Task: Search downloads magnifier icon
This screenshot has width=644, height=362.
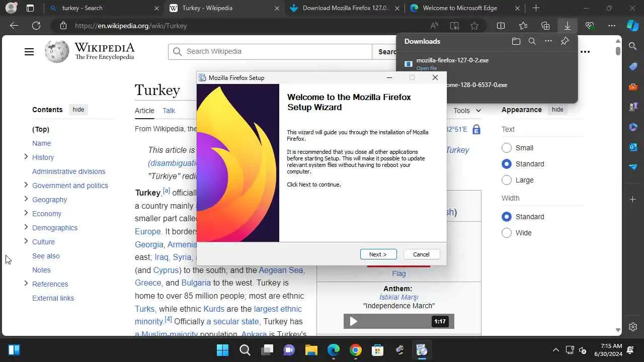Action: pyautogui.click(x=532, y=41)
